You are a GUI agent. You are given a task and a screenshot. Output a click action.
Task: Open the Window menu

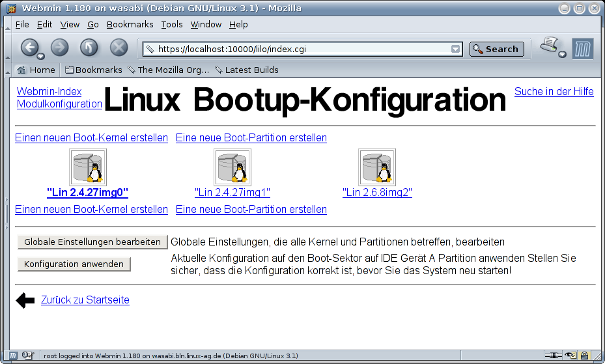[206, 24]
